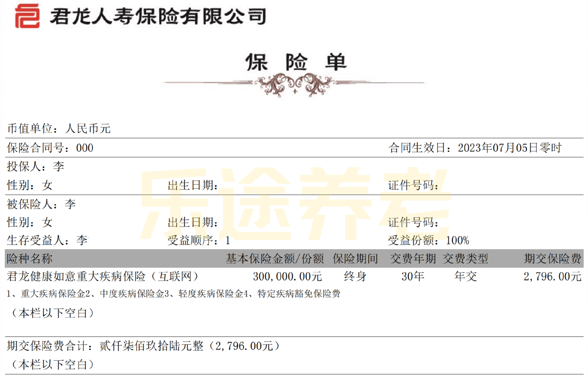The height and width of the screenshot is (378, 588).
Task: Click the 受益顺序：1 text
Action: click(x=199, y=240)
